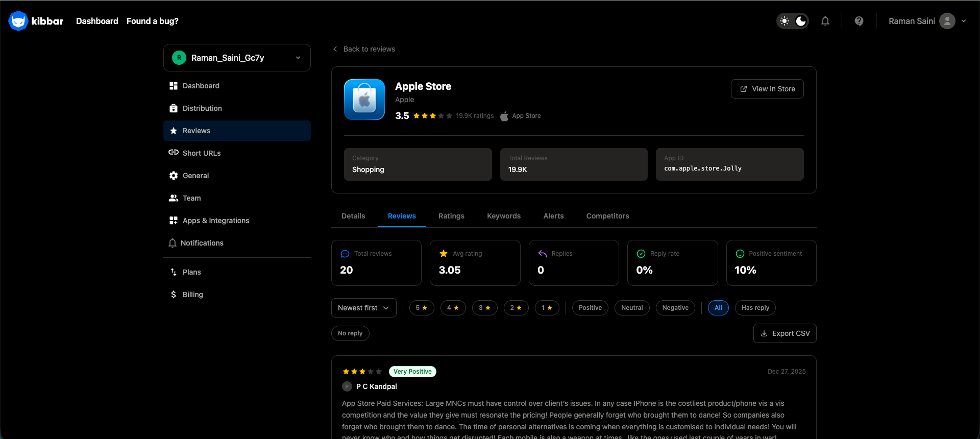Open notifications bell in top bar
Screen dimensions: 980x439
coord(825,21)
